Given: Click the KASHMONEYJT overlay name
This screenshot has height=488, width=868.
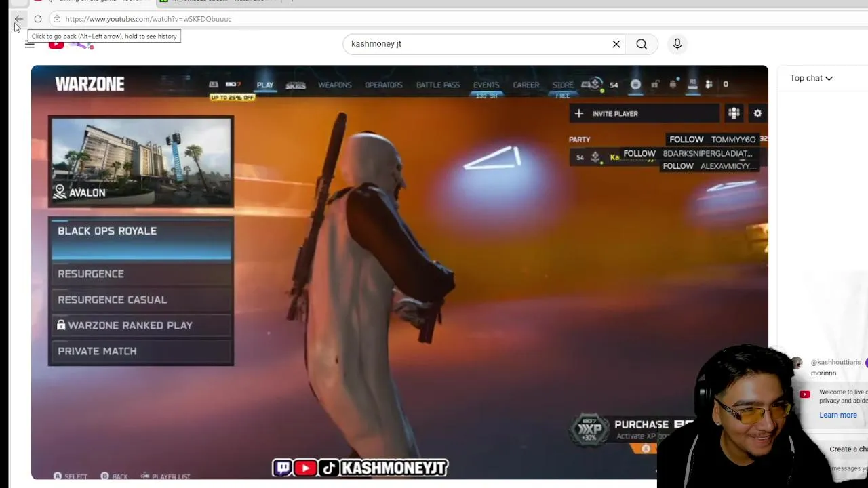Looking at the screenshot, I should click(x=394, y=468).
